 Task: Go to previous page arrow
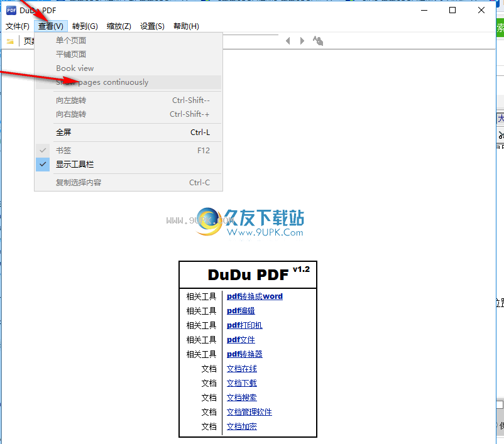tap(288, 41)
